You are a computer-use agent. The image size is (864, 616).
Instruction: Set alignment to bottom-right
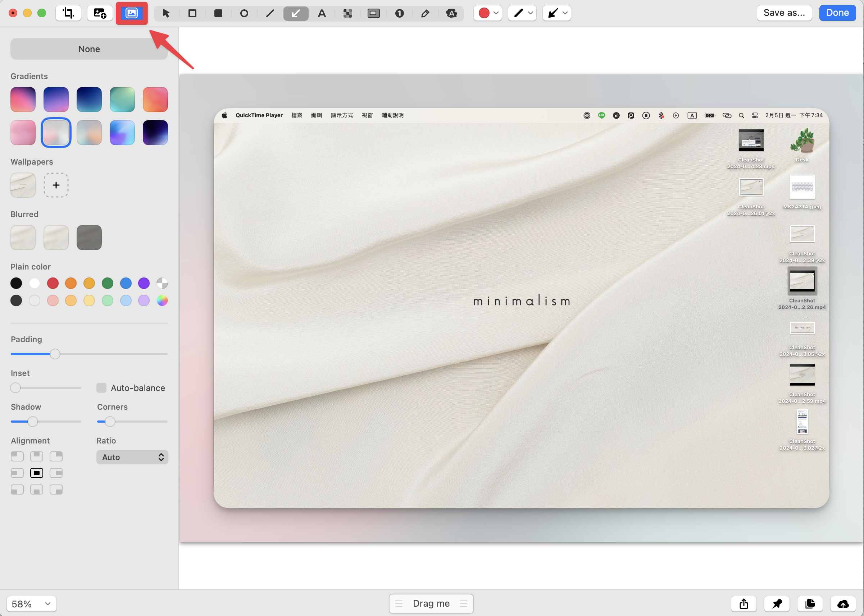click(x=56, y=490)
